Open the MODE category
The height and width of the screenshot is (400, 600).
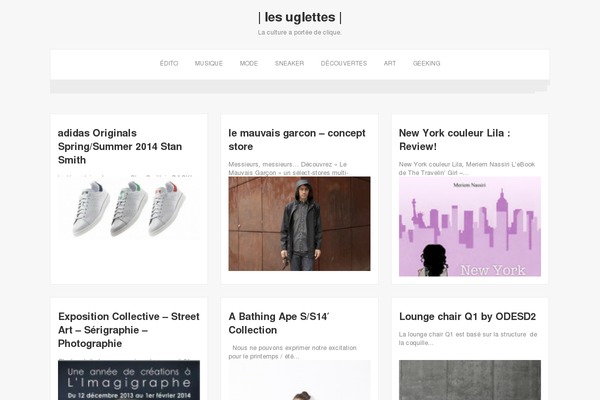click(x=249, y=64)
